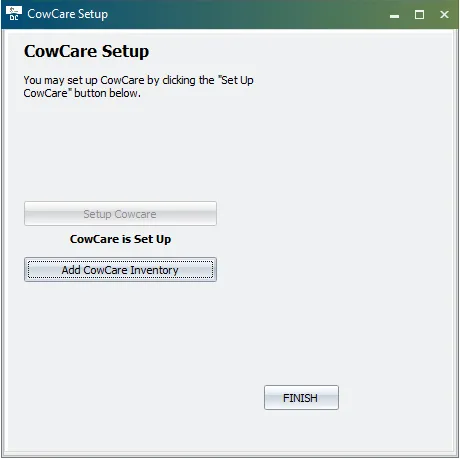The image size is (460, 459).
Task: Minimize the CowCare Setup window
Action: click(x=395, y=15)
